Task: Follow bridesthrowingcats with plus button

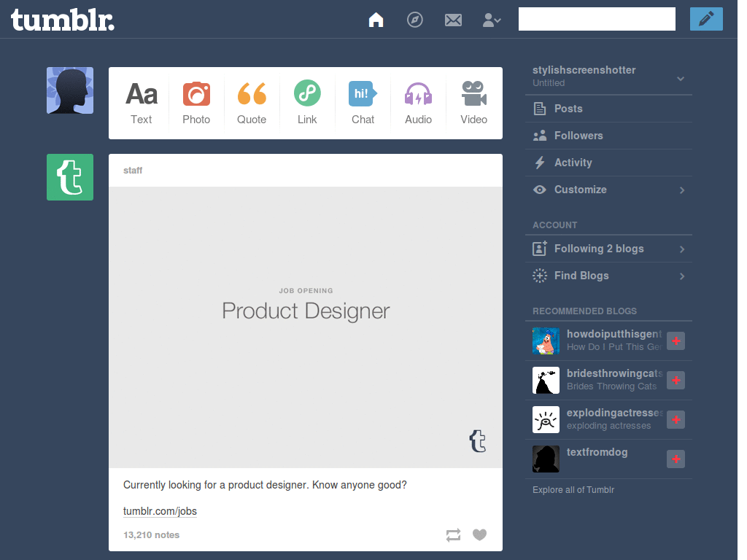Action: 676,381
